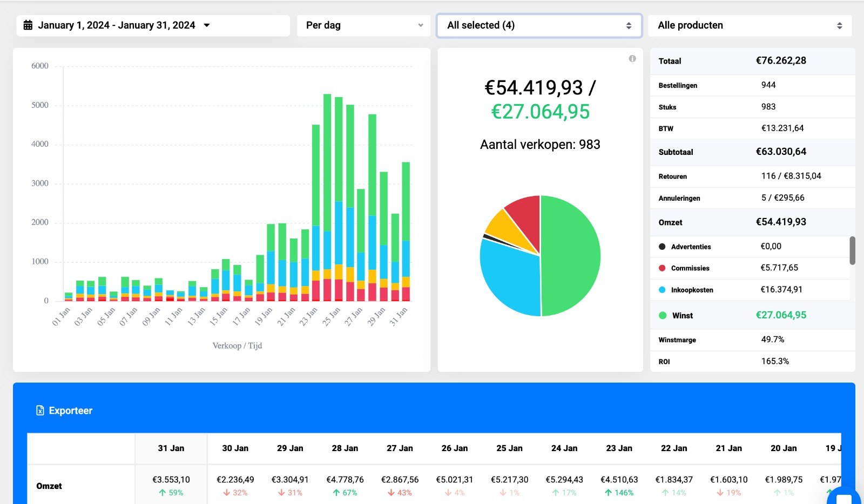Click the 'Omzet' row label in the table
The image size is (864, 504).
[x=49, y=486]
